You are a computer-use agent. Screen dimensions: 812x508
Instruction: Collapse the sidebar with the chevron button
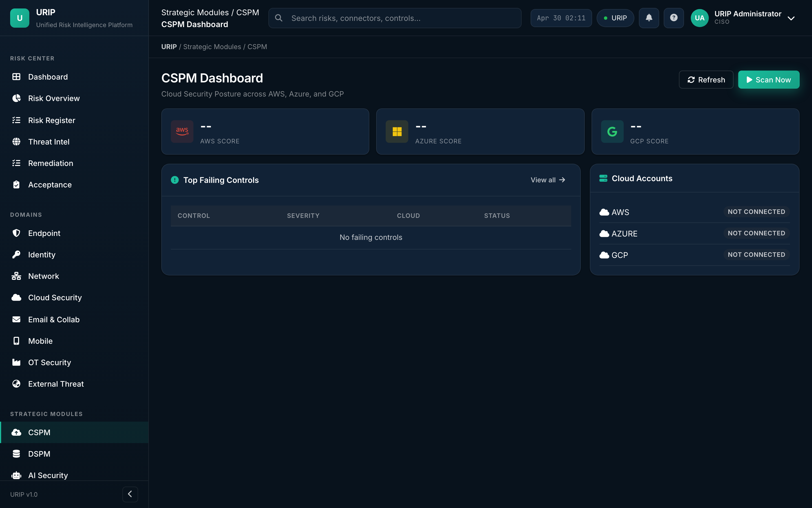[x=130, y=494]
